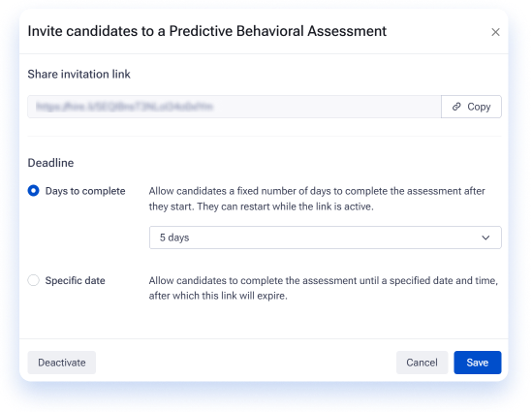Click the '5 days' selected value text
532x412 pixels.
tap(174, 238)
